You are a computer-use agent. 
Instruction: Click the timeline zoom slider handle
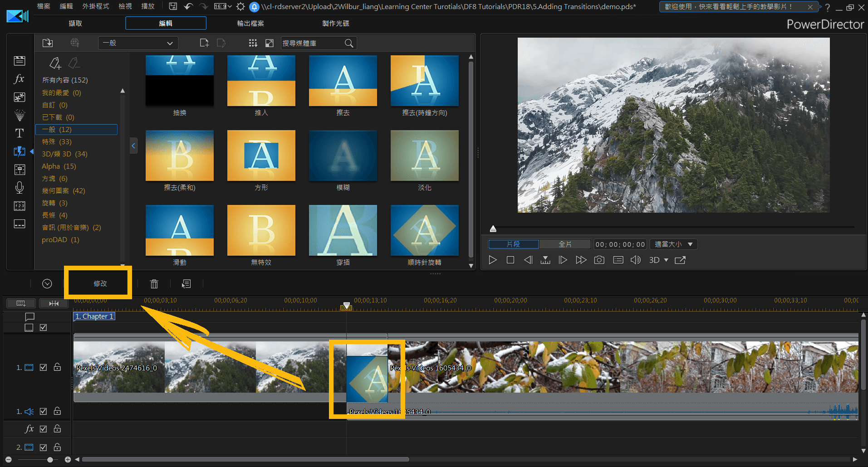click(50, 460)
